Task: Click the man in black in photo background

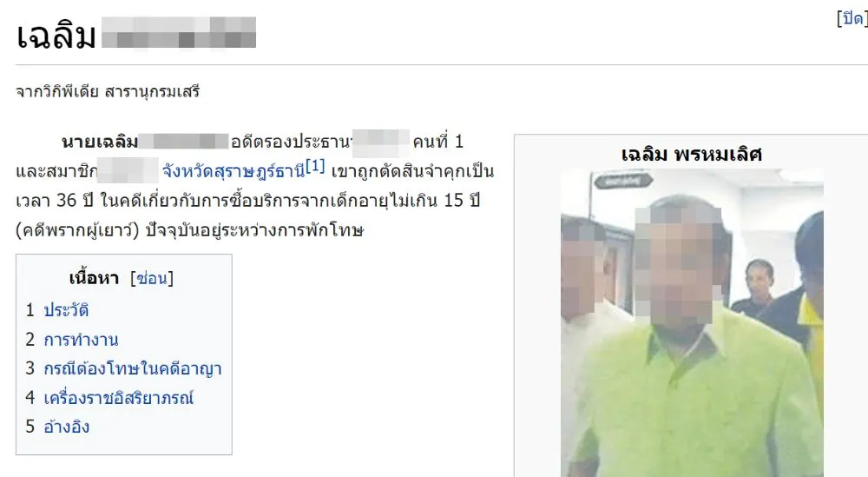Action: pos(758,287)
